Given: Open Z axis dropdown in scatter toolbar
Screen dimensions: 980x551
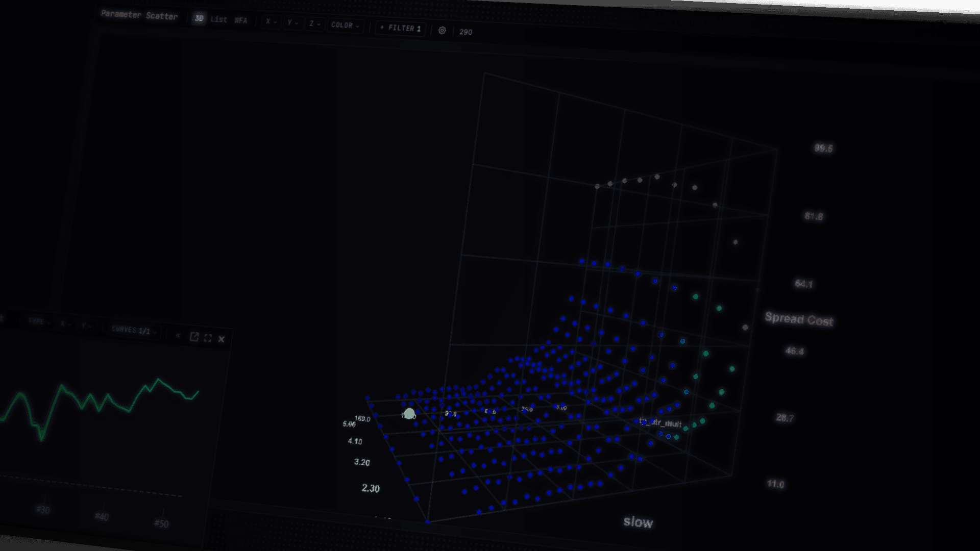Looking at the screenshot, I should (x=314, y=23).
